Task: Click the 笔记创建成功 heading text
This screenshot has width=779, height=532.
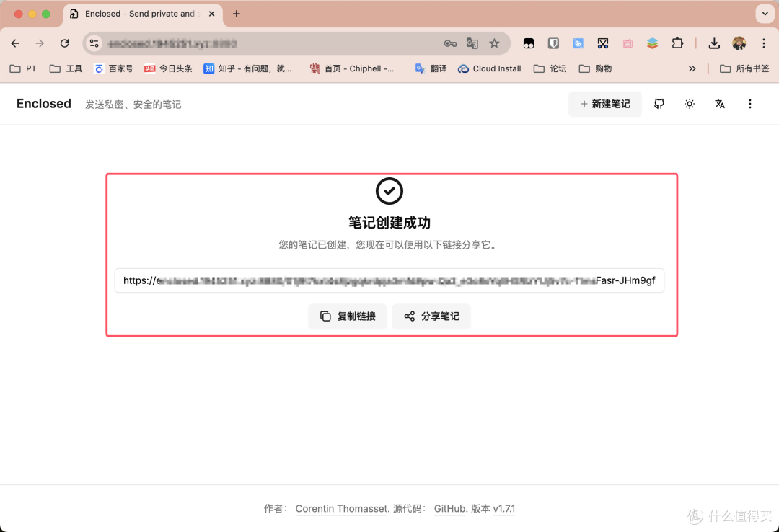Action: [389, 223]
